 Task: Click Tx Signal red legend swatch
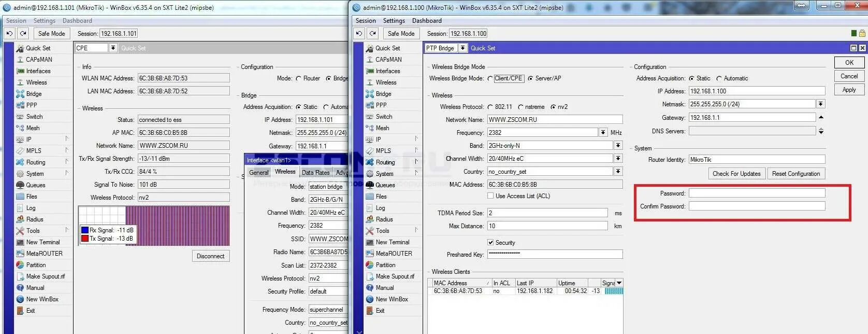(x=85, y=239)
